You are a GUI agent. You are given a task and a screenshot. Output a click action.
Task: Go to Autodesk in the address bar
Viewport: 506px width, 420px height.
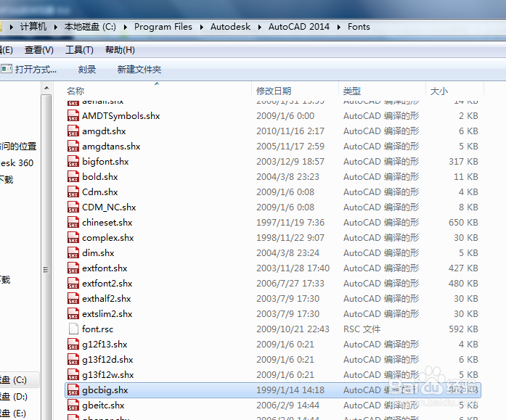[x=230, y=27]
